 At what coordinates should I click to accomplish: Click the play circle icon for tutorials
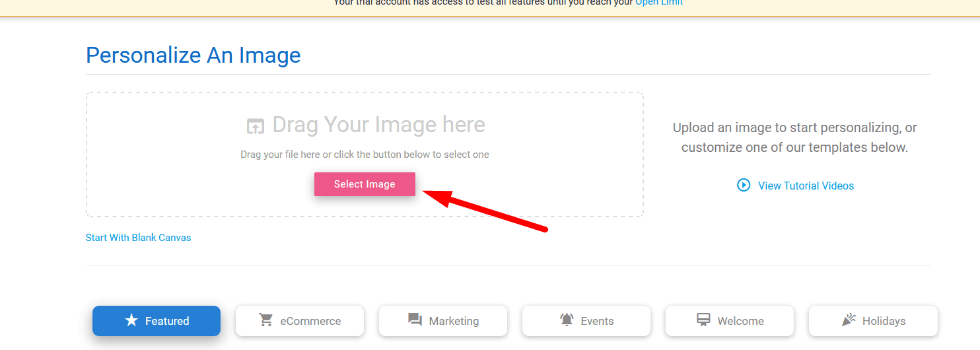[744, 186]
